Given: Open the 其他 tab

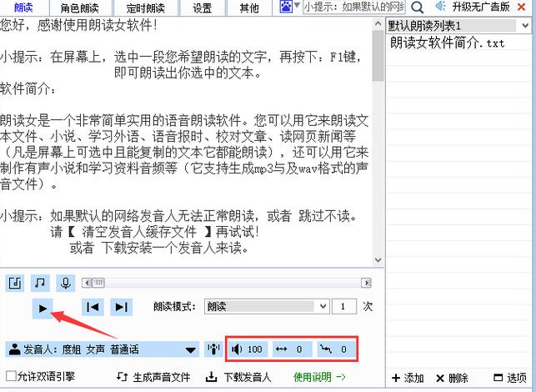Looking at the screenshot, I should [249, 8].
